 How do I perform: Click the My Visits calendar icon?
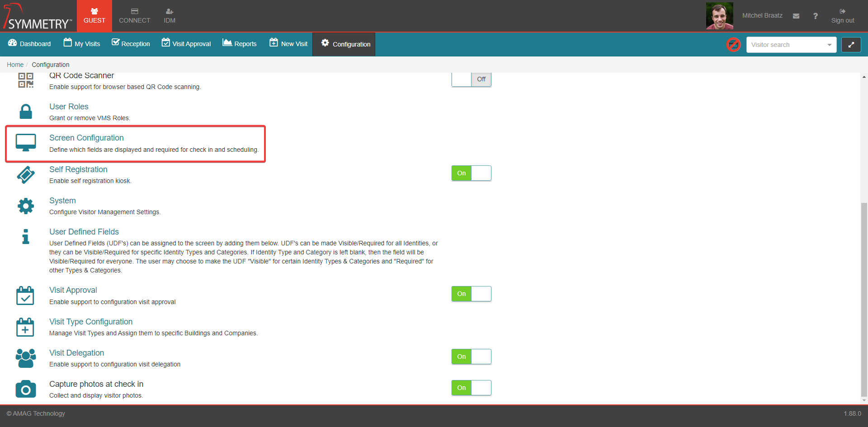(68, 42)
